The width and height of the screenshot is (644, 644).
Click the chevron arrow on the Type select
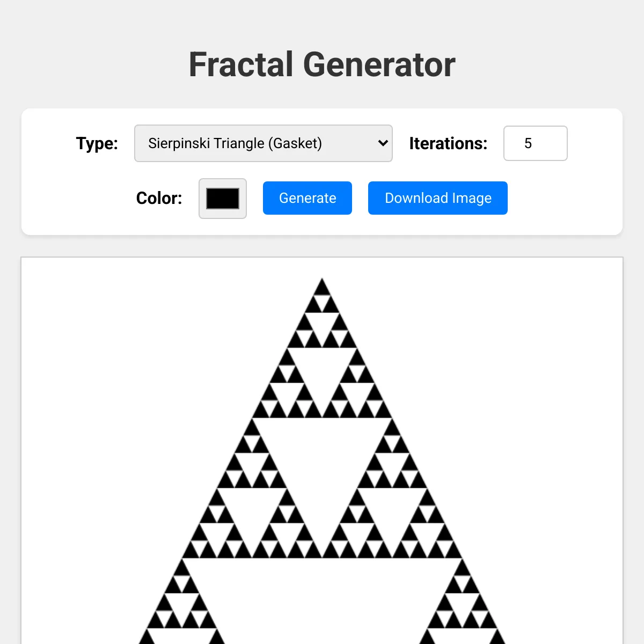pyautogui.click(x=383, y=143)
